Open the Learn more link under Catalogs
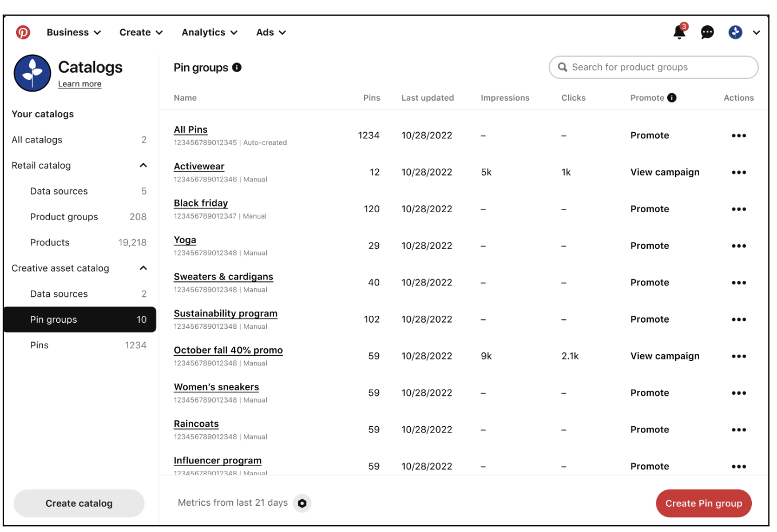The height and width of the screenshot is (532, 777). 80,84
